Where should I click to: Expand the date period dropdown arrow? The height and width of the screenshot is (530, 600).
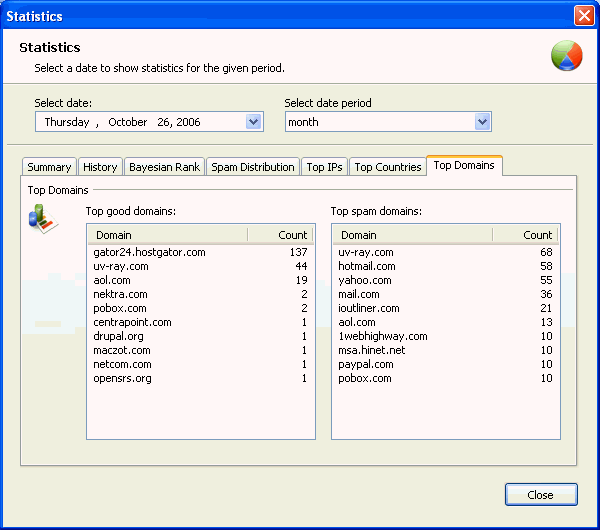(483, 122)
